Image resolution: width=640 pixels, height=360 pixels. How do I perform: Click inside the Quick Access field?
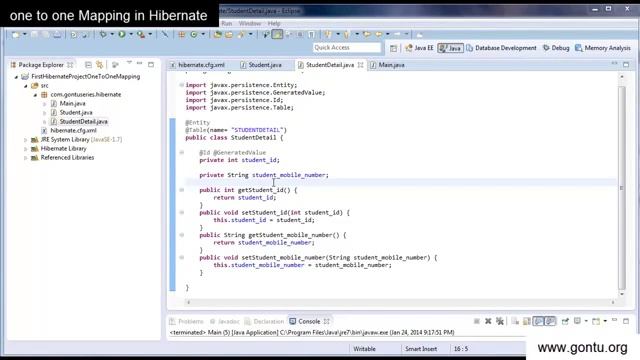tap(347, 48)
